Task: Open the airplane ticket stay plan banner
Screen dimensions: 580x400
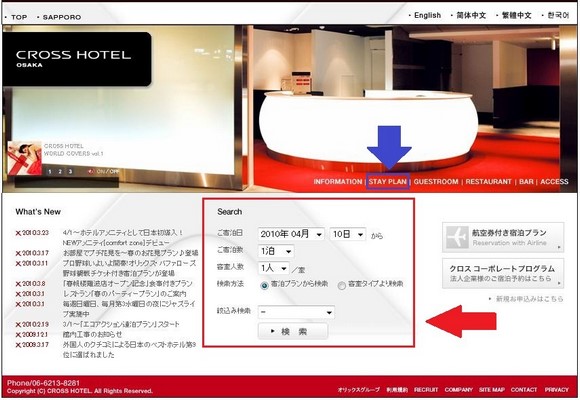Action: point(503,238)
